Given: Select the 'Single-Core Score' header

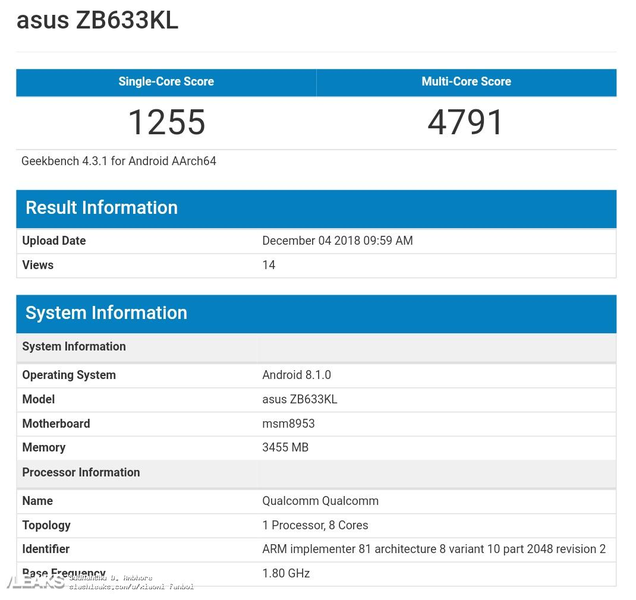Looking at the screenshot, I should (166, 82).
